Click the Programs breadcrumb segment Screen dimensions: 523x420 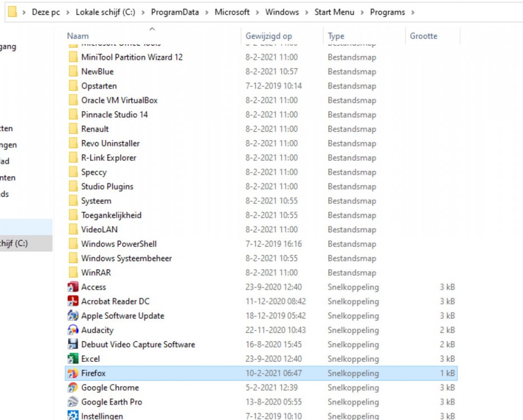point(387,12)
